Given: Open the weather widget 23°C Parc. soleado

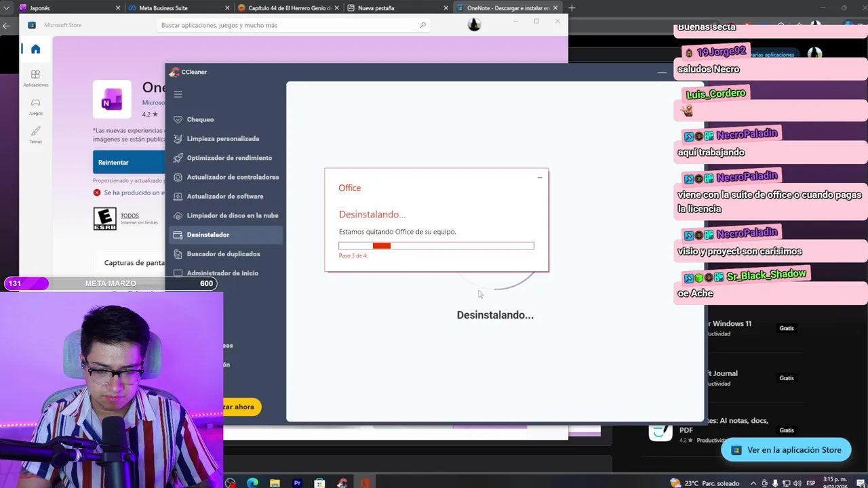Looking at the screenshot, I should click(705, 483).
